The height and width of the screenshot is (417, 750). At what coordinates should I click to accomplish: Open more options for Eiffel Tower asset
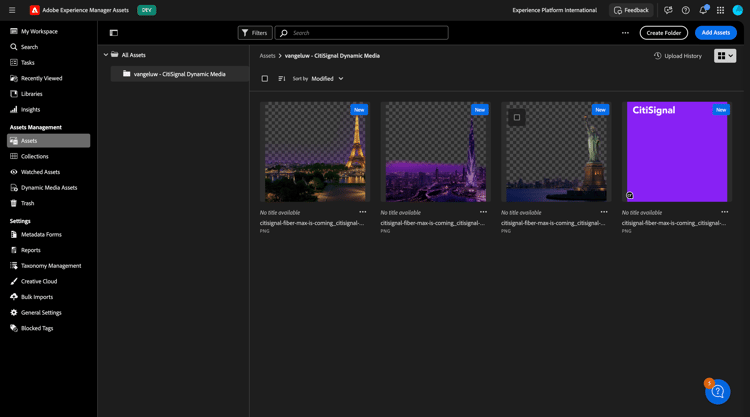363,212
